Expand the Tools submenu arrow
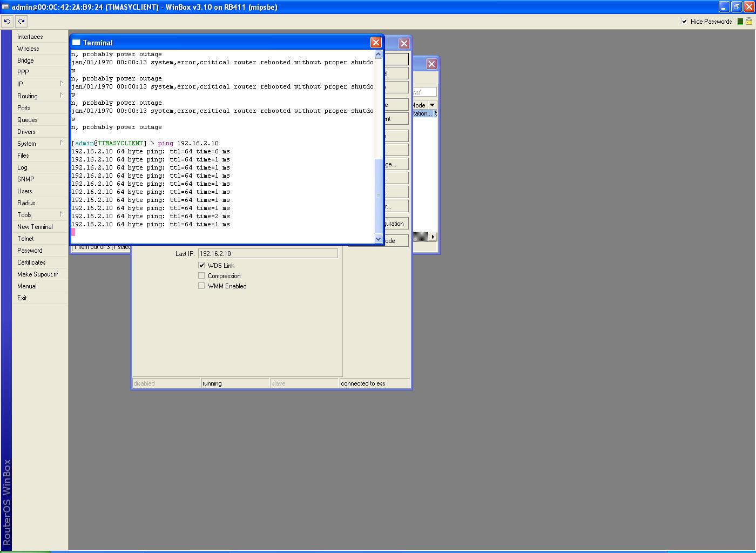Screen dimensions: 756x553 click(x=62, y=214)
